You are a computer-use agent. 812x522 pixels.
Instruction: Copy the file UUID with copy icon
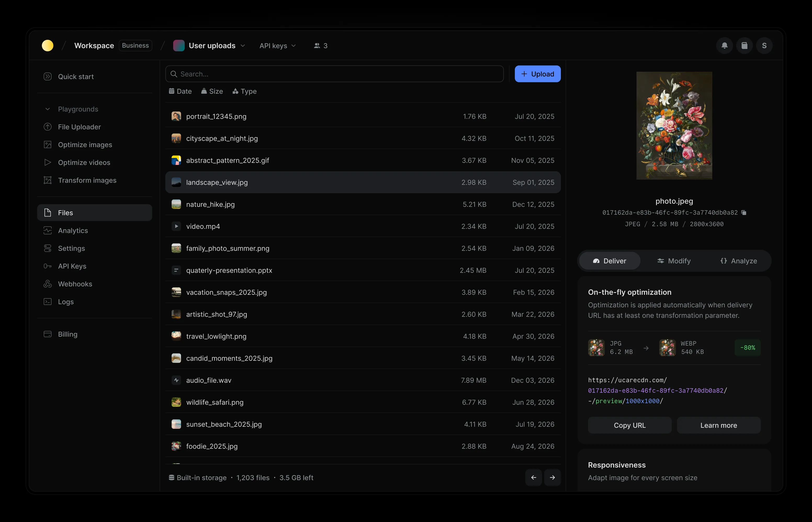click(x=744, y=213)
